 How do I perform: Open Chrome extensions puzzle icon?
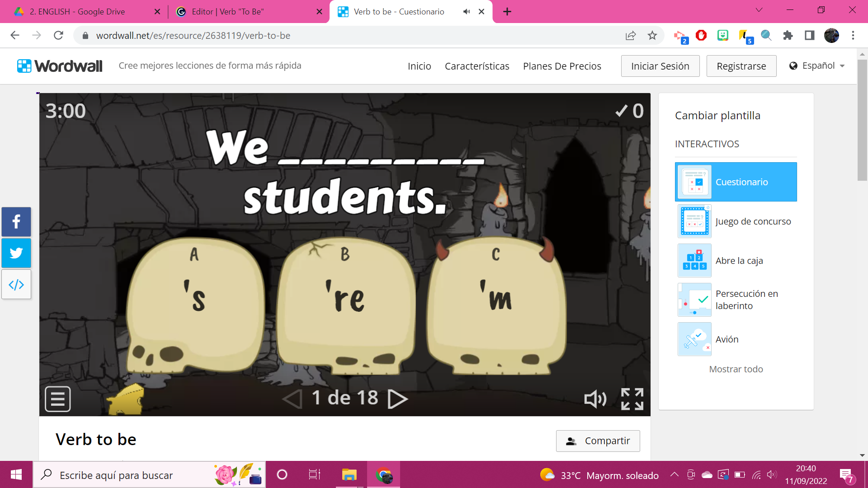coord(788,35)
